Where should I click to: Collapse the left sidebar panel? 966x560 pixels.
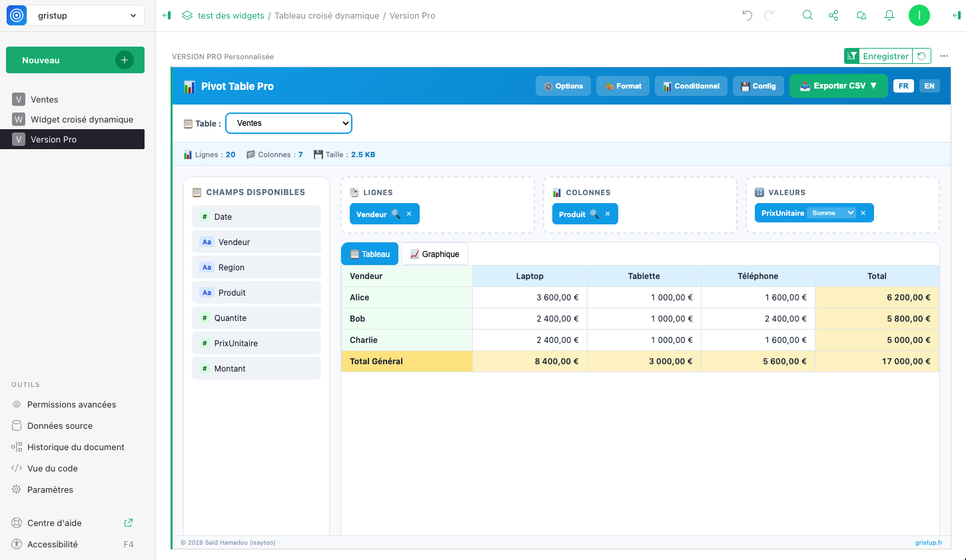click(167, 15)
